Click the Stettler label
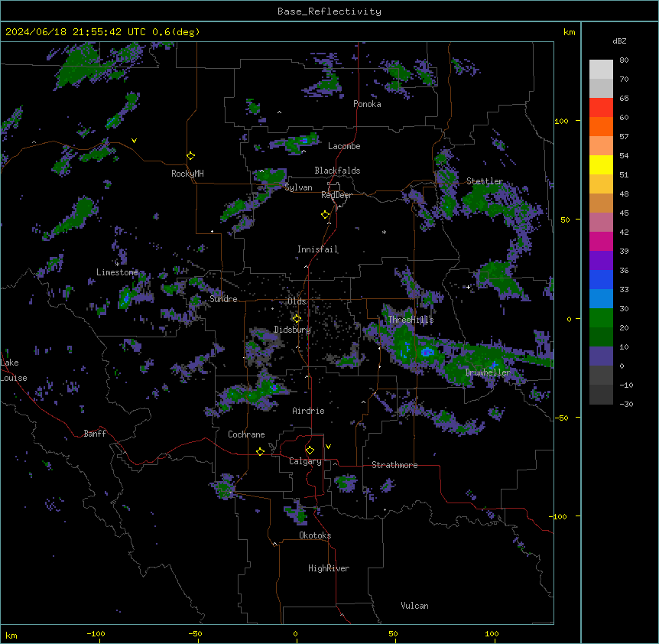The width and height of the screenshot is (659, 644). pos(485,181)
